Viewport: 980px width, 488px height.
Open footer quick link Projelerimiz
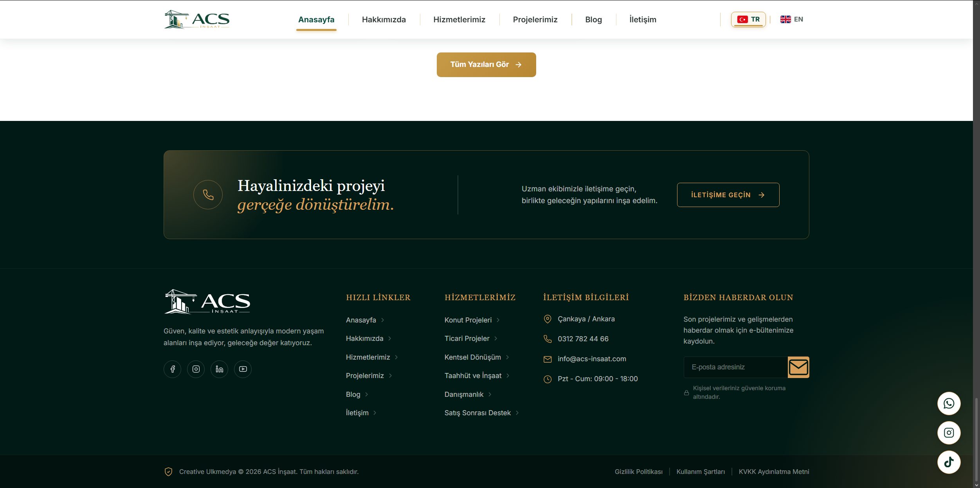click(x=369, y=376)
